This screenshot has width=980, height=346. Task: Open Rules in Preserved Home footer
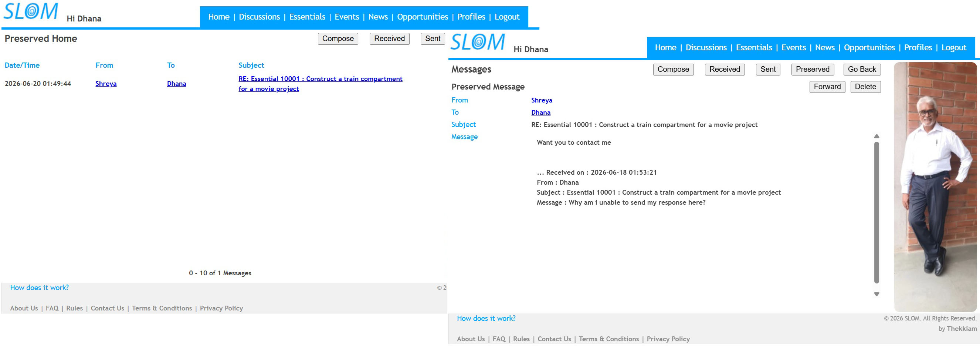point(75,308)
